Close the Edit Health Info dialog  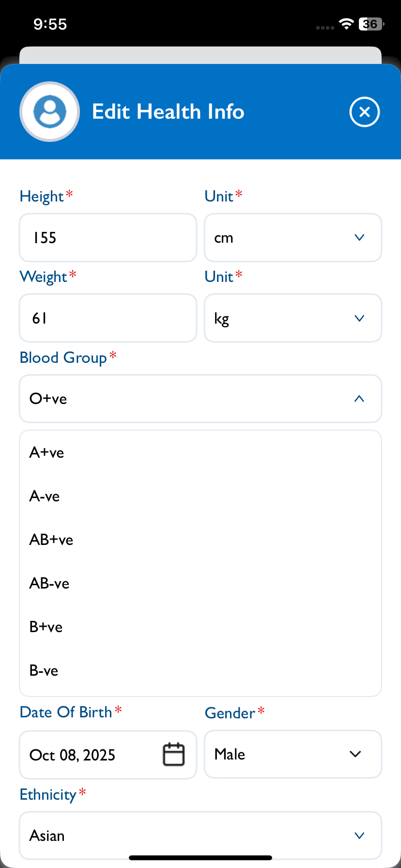point(364,112)
